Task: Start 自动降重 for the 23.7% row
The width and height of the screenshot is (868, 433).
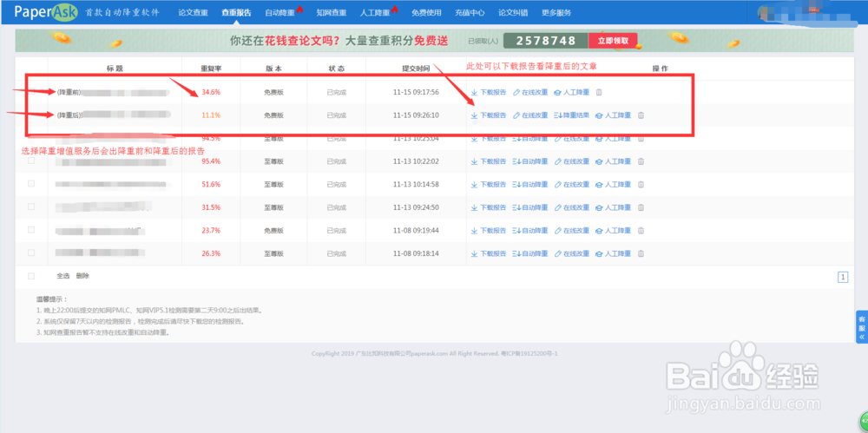Action: pos(530,230)
